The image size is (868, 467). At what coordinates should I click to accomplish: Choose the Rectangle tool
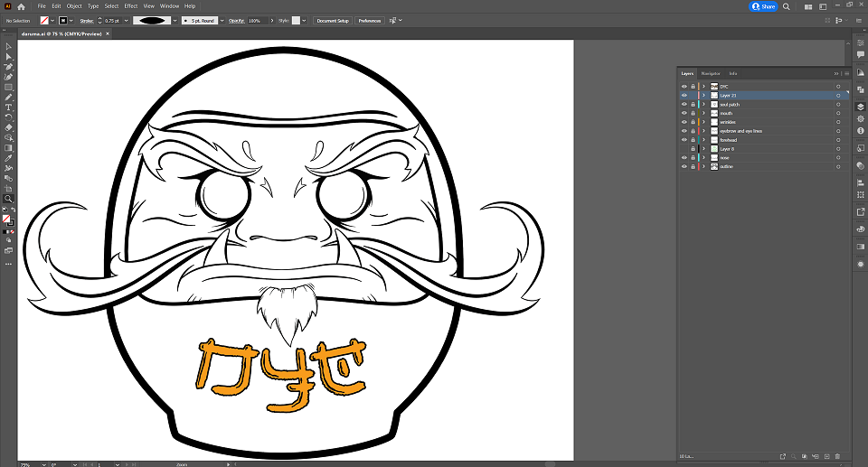pyautogui.click(x=8, y=88)
